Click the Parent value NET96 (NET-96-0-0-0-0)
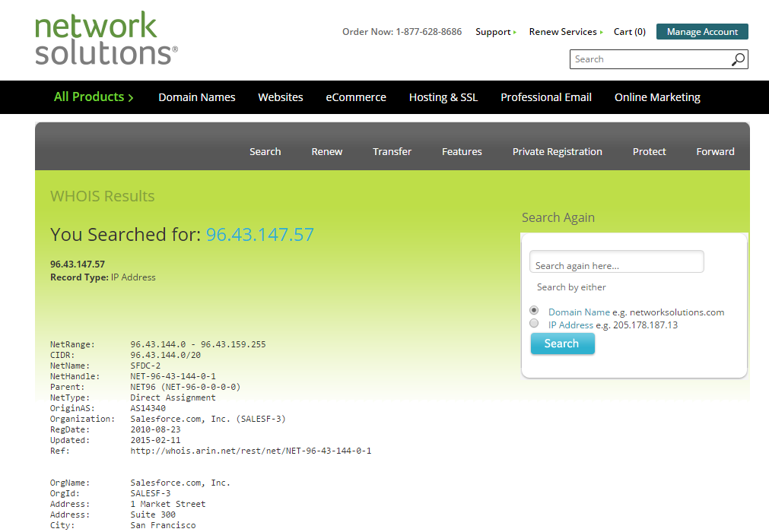The image size is (769, 532). (x=185, y=387)
